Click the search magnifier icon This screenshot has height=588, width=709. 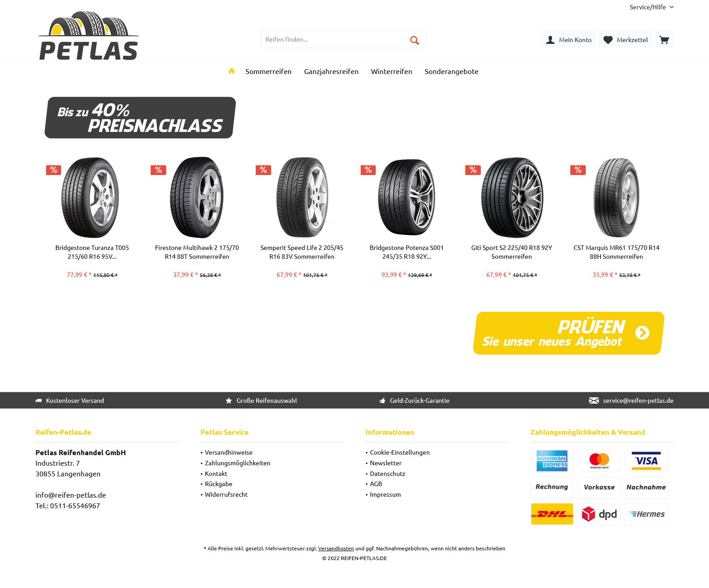tap(414, 40)
